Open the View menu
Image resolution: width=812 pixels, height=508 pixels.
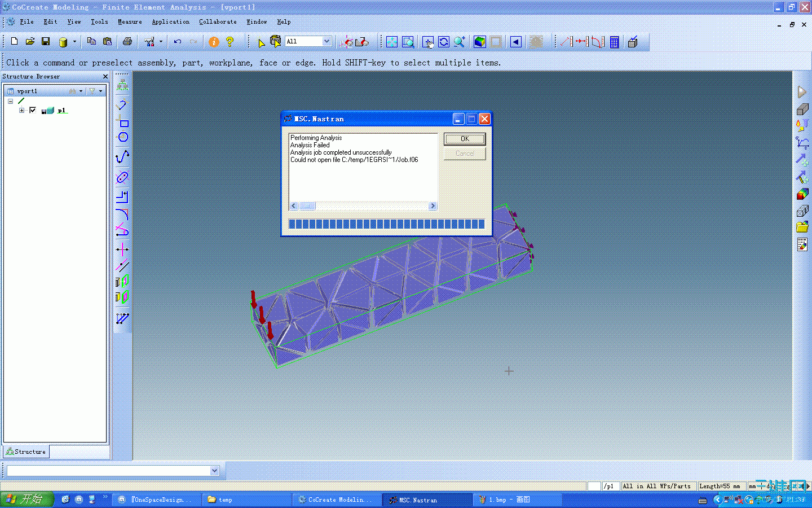[74, 21]
